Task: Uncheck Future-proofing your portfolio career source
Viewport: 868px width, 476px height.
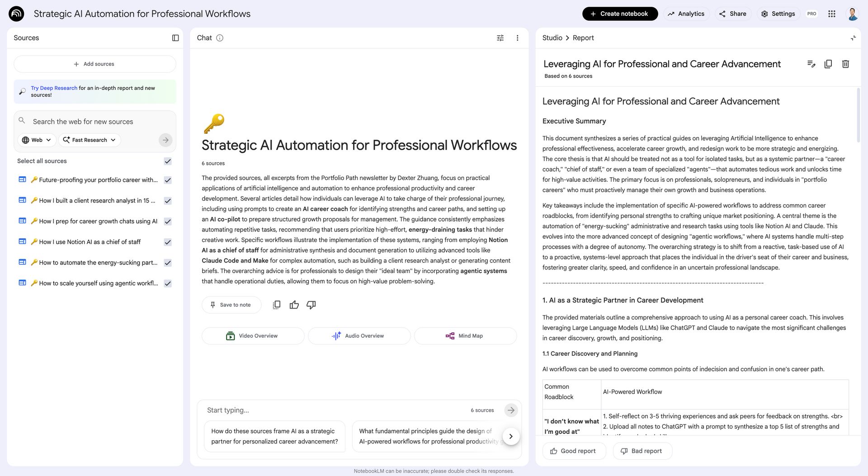Action: pyautogui.click(x=168, y=180)
